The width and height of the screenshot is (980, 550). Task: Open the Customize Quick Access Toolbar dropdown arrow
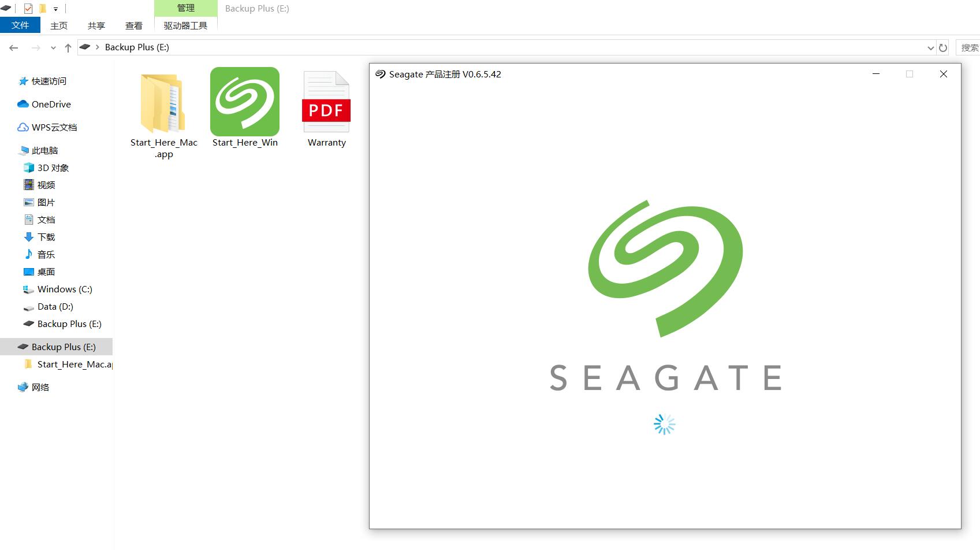point(55,9)
